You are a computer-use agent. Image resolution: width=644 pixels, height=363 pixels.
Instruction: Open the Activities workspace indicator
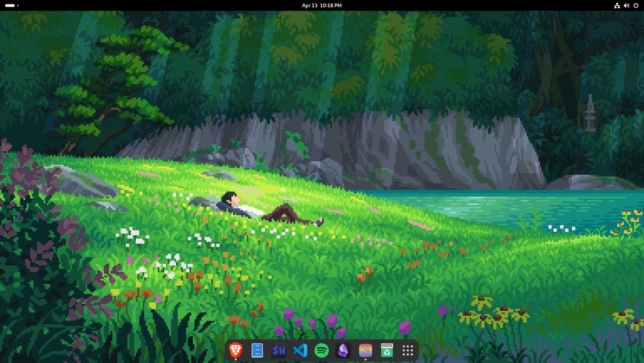12,5
